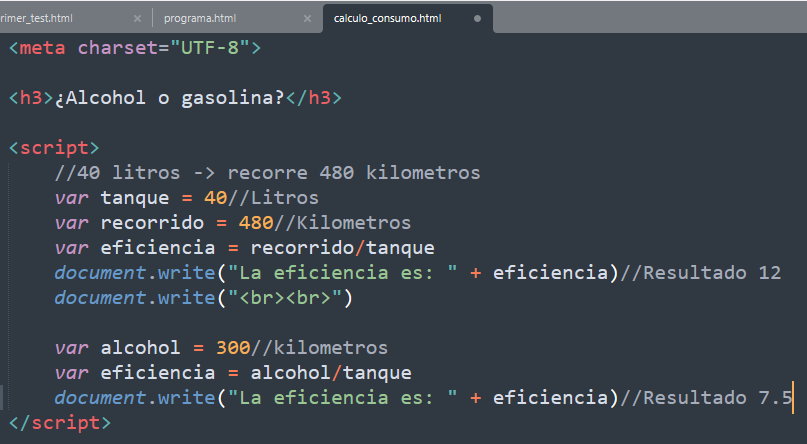
Task: Click the "//Kilometros" comment after 480
Action: point(342,223)
